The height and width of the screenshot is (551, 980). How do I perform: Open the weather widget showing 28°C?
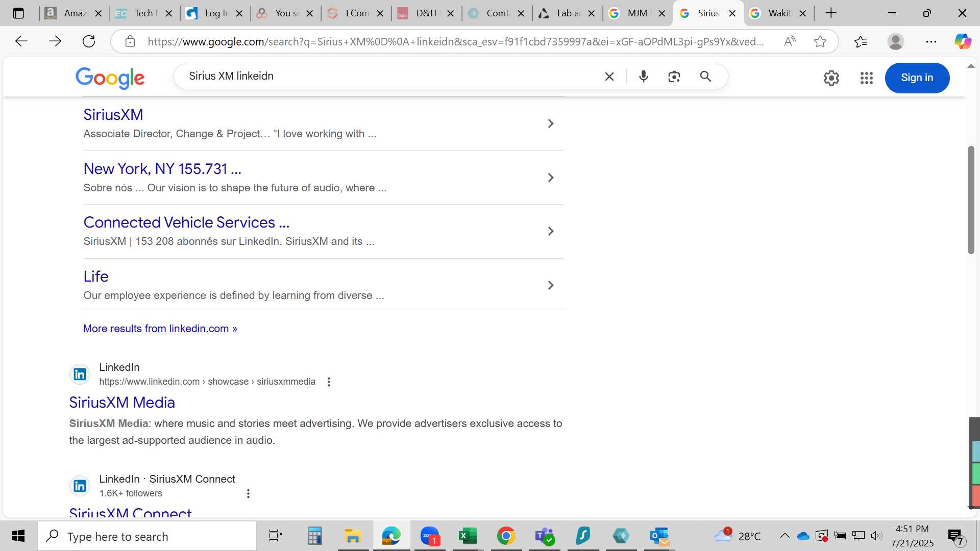pyautogui.click(x=738, y=536)
